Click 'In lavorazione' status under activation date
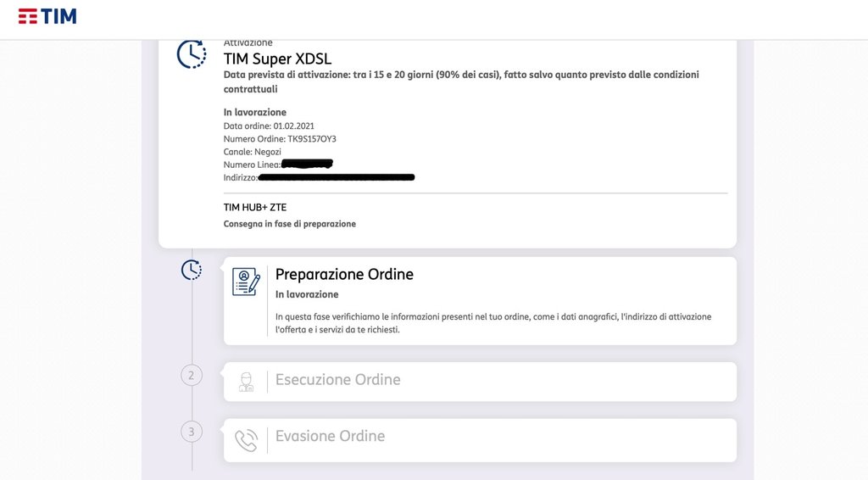868x480 pixels. (254, 113)
